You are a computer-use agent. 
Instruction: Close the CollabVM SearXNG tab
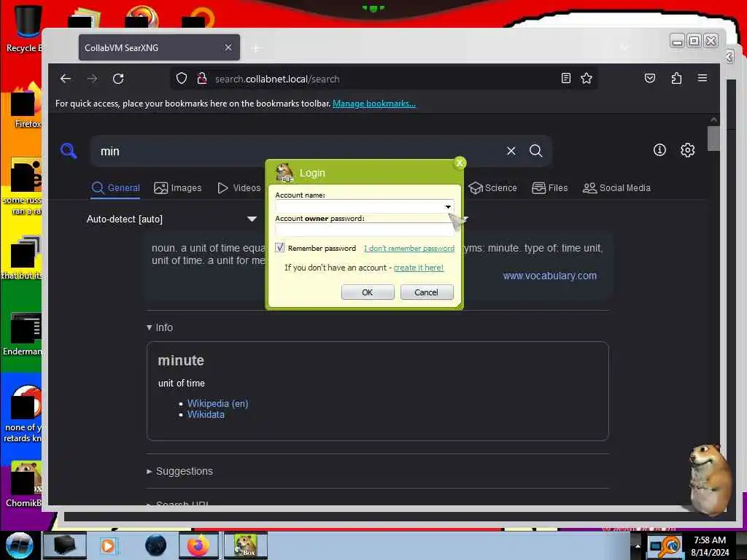(x=228, y=47)
